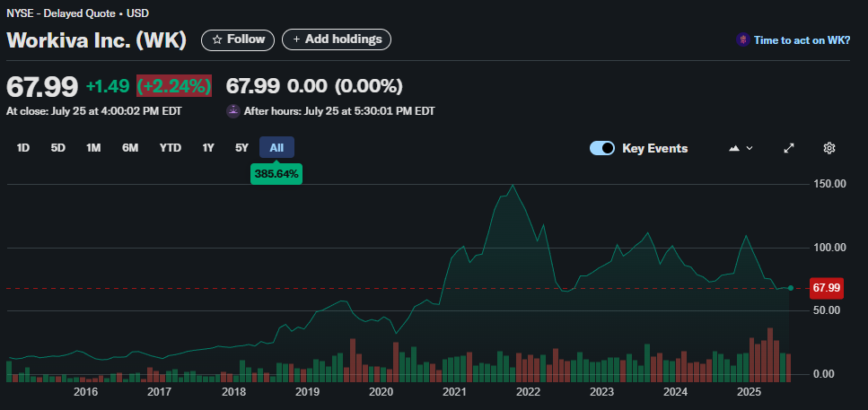Select the YTD time range
The image size is (868, 410).
pos(170,148)
